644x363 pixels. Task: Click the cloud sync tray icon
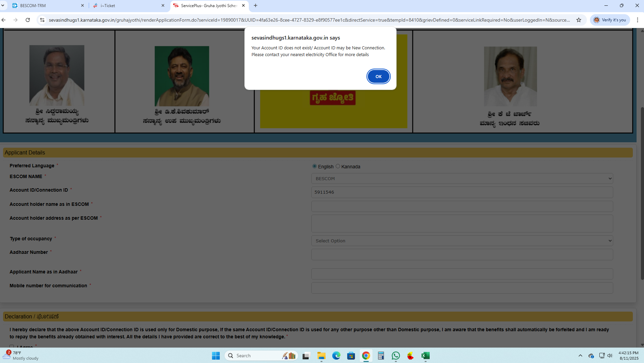click(591, 356)
